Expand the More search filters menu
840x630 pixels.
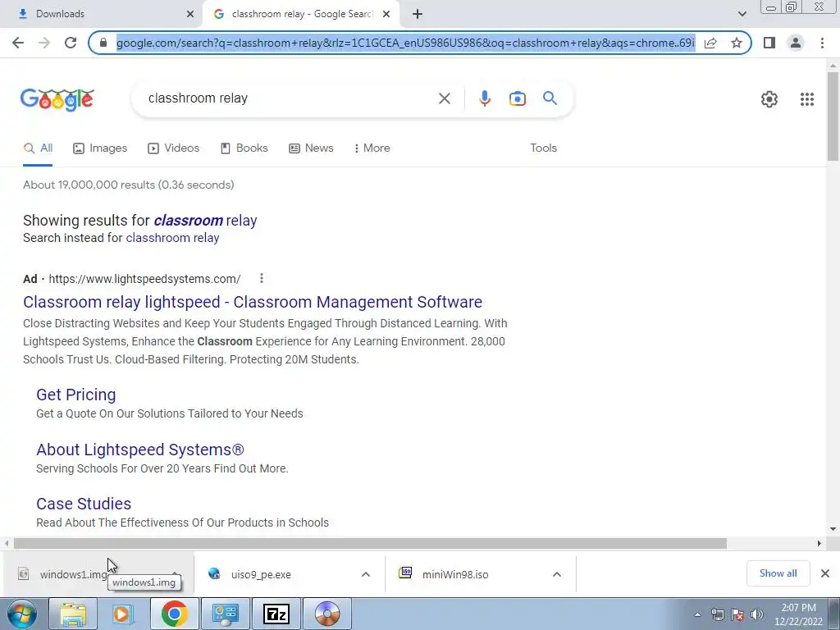click(x=372, y=148)
